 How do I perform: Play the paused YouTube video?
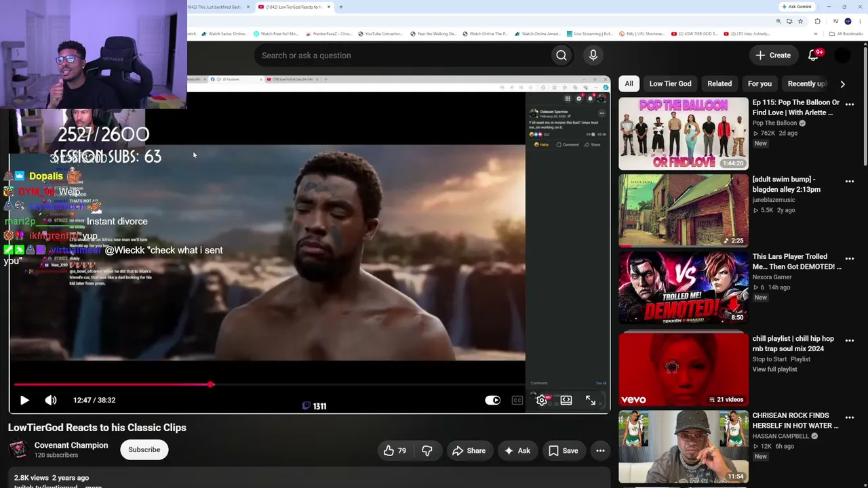tap(24, 400)
